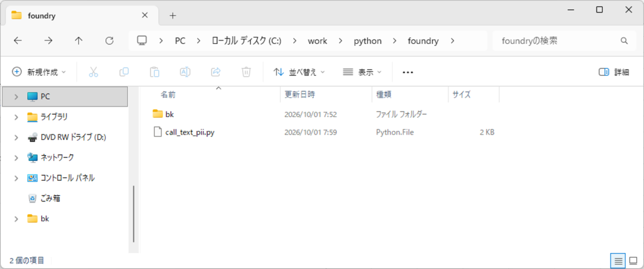Select PC in the navigation pane

(64, 96)
